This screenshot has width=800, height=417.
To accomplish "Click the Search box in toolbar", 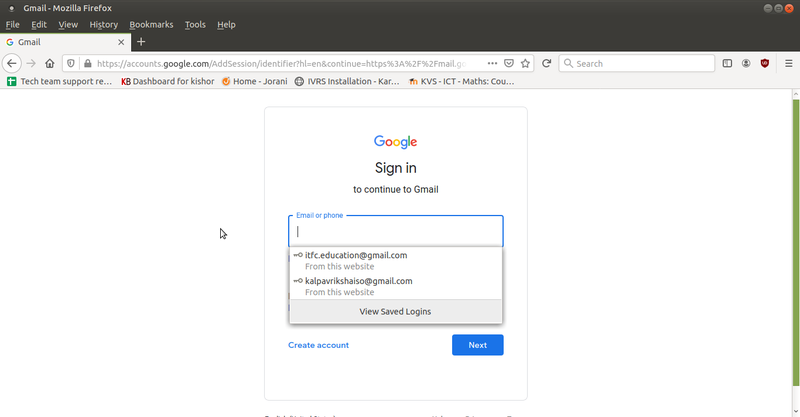I will click(637, 64).
